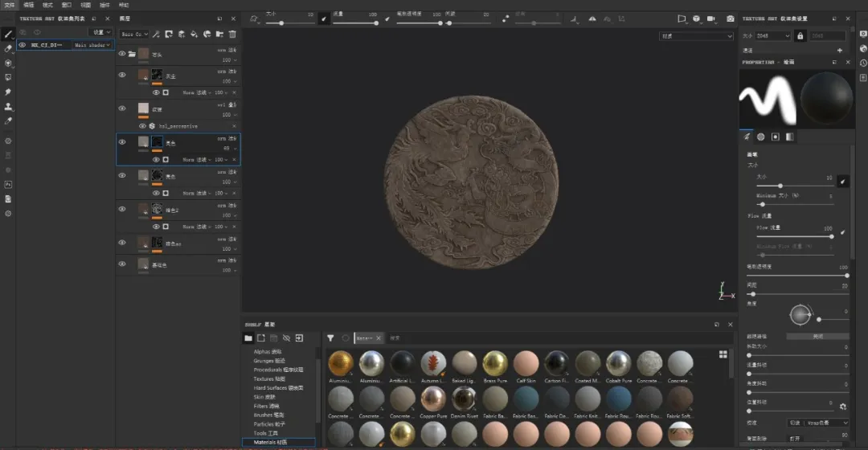This screenshot has width=868, height=450.
Task: Toggle the texture set size lock
Action: (x=800, y=36)
